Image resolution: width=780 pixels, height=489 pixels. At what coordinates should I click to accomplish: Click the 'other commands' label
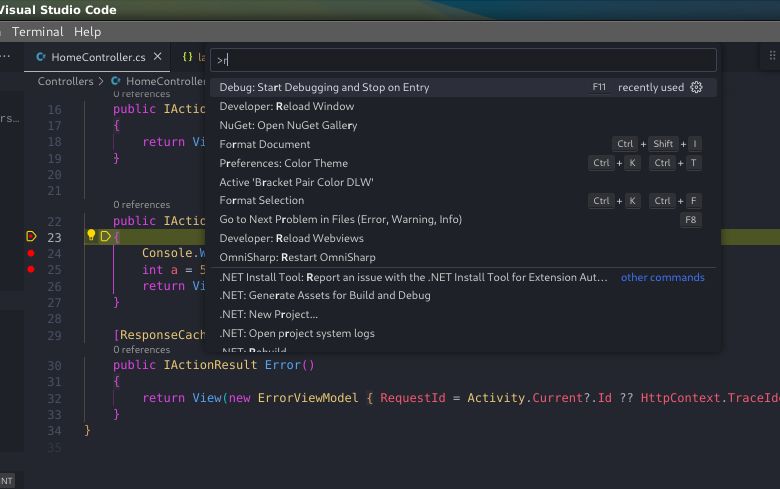662,277
